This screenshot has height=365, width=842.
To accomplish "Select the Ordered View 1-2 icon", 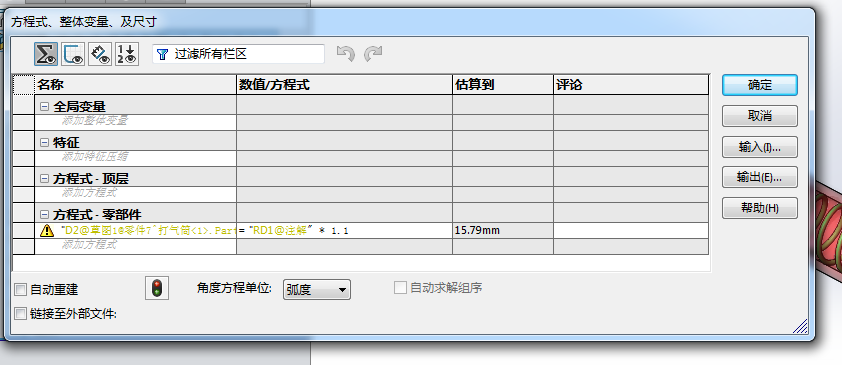I will point(127,54).
